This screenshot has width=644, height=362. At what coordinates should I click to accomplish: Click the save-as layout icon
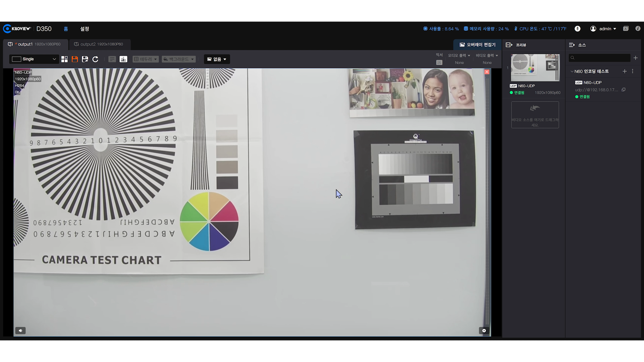[85, 59]
